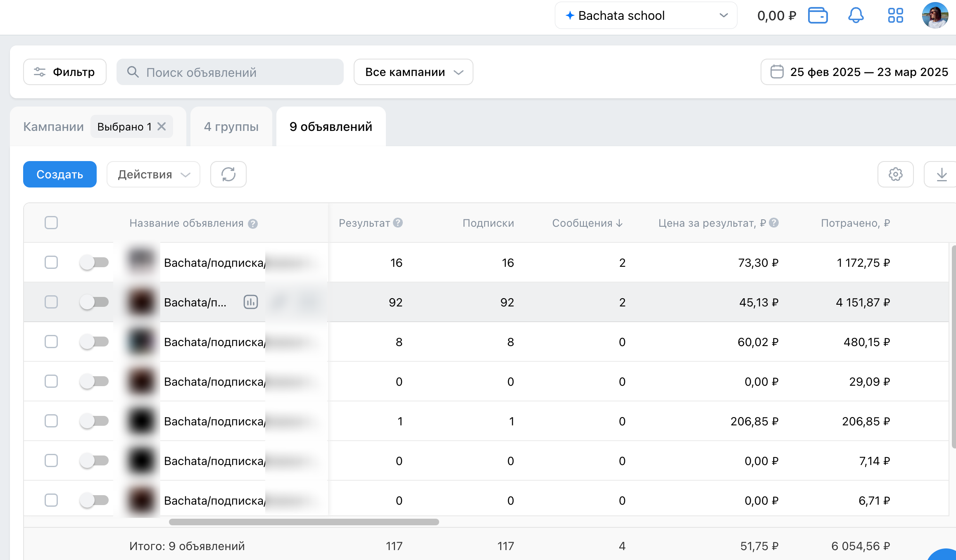Open table settings gear icon
Viewport: 956px width, 560px height.
pyautogui.click(x=895, y=174)
